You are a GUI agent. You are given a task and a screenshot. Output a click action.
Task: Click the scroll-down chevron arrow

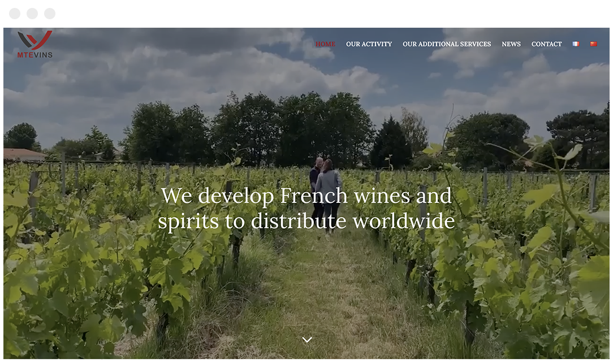click(x=307, y=340)
